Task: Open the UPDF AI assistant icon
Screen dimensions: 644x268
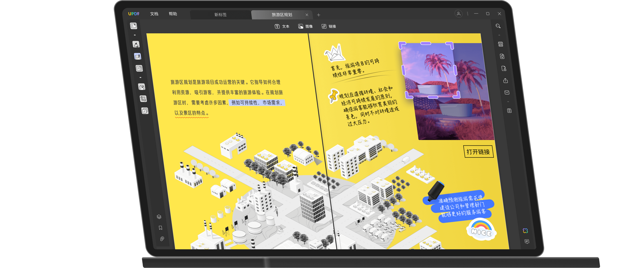Action: 525,231
